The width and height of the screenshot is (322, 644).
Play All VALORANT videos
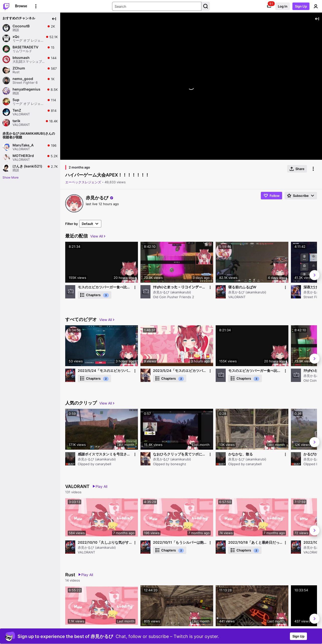coord(100,487)
